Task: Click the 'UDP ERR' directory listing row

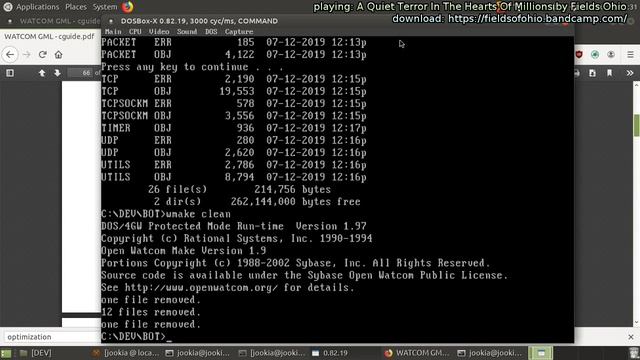Action: tap(234, 140)
